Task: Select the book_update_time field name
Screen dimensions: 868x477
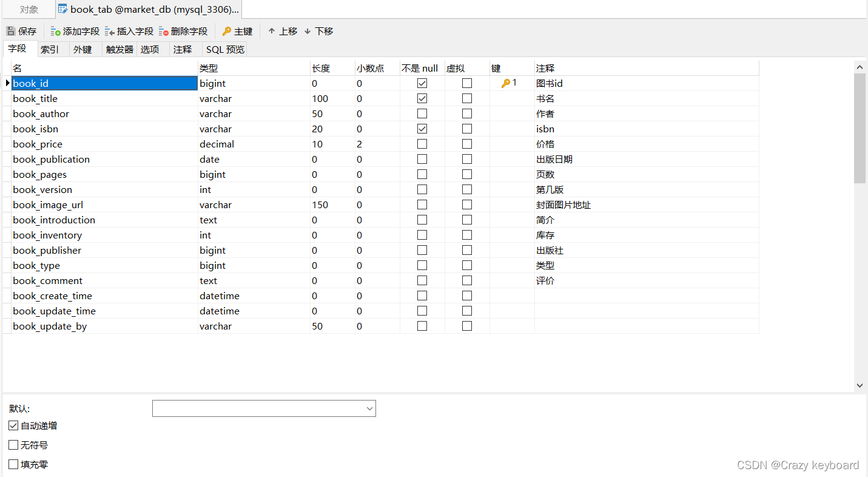Action: click(55, 311)
